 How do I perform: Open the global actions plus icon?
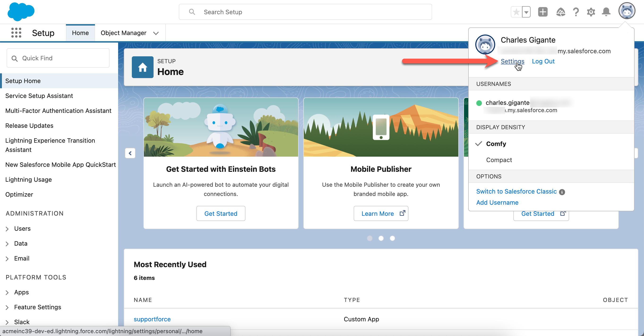coord(542,12)
